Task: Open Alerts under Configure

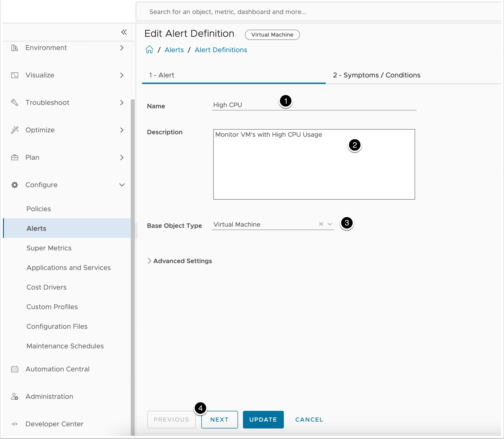Action: pyautogui.click(x=67, y=229)
